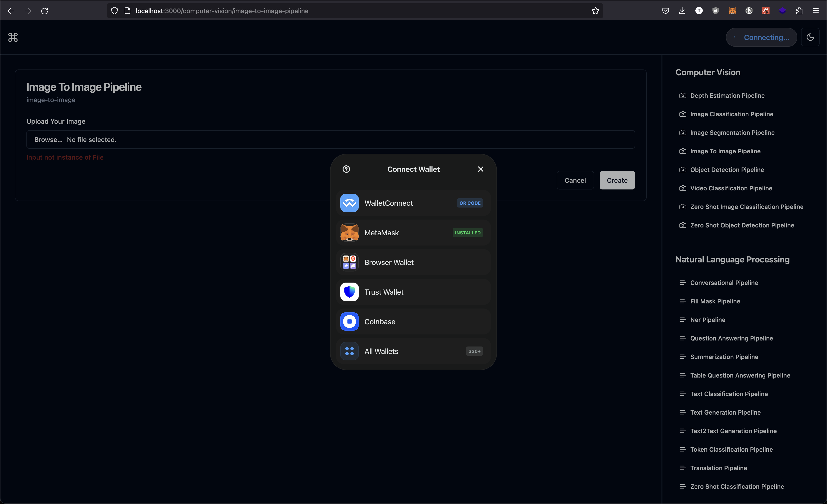
Task: Click the Input not instance of File error
Action: 65,157
